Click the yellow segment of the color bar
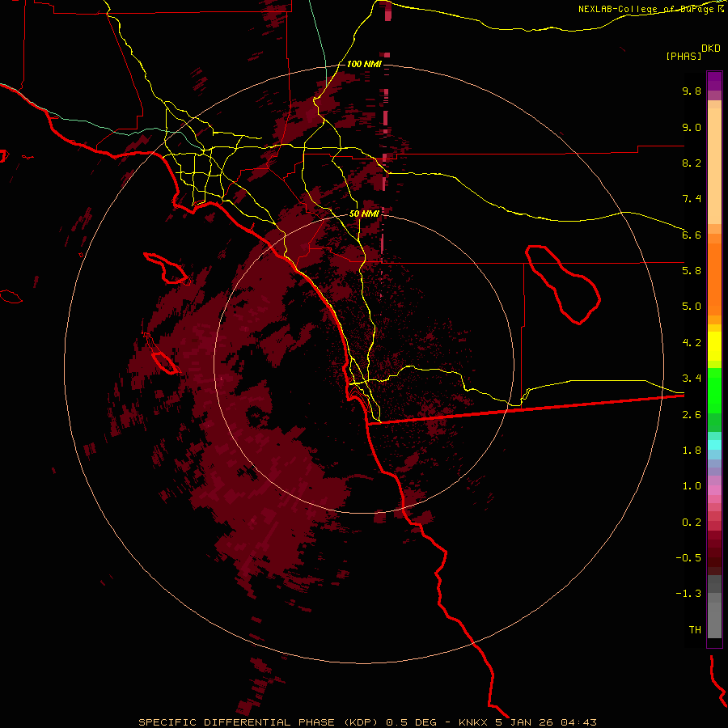This screenshot has height=728, width=728. point(714,346)
